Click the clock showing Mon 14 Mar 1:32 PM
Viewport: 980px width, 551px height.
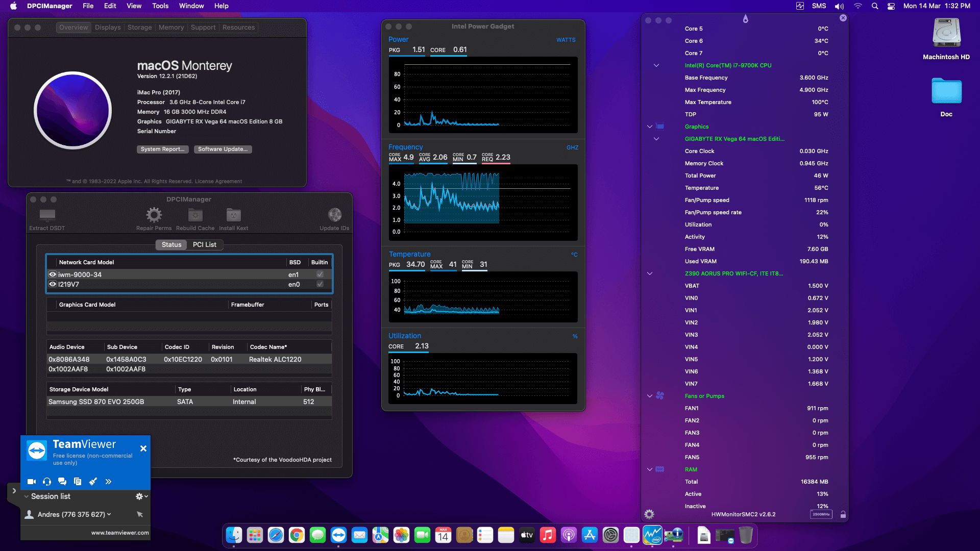pyautogui.click(x=937, y=6)
